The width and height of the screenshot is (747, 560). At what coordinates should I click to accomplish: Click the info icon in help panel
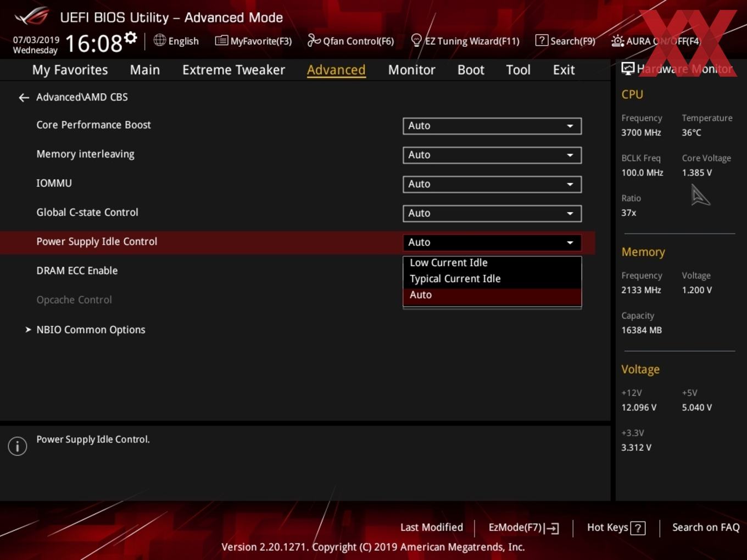[x=18, y=446]
